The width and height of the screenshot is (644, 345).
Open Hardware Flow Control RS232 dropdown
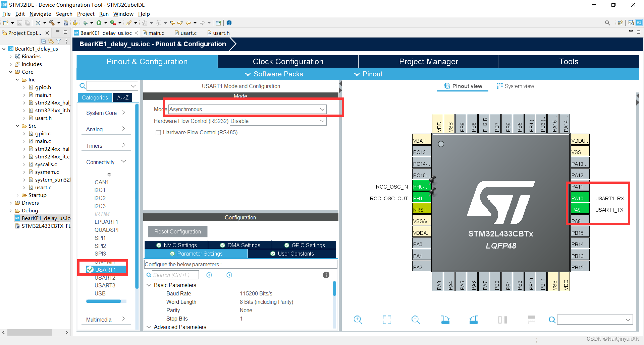coord(278,121)
